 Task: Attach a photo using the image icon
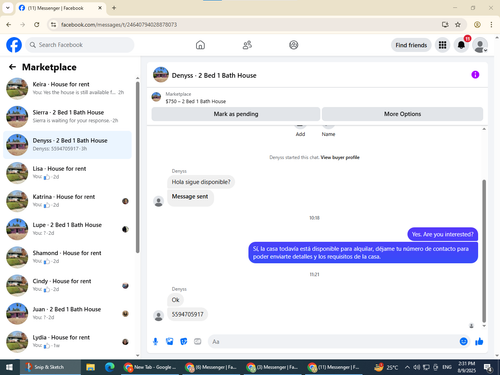point(170,341)
